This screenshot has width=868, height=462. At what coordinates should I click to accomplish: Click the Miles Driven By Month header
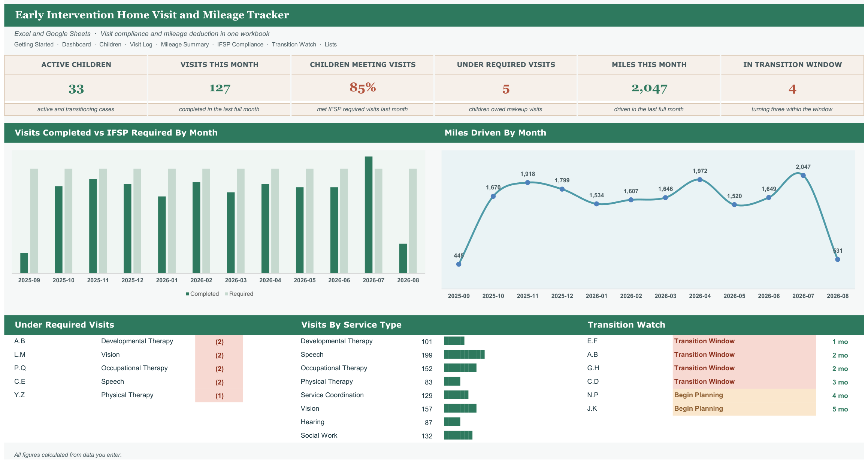click(495, 133)
